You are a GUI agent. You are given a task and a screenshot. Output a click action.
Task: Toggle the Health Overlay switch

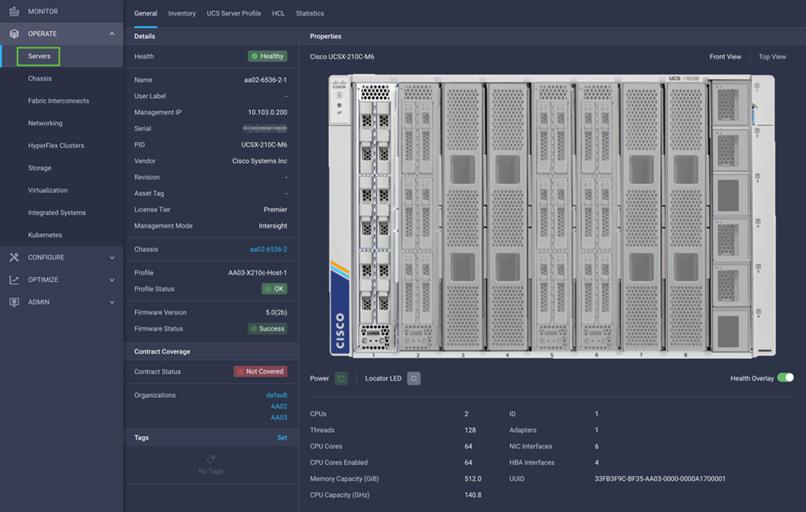(x=785, y=378)
